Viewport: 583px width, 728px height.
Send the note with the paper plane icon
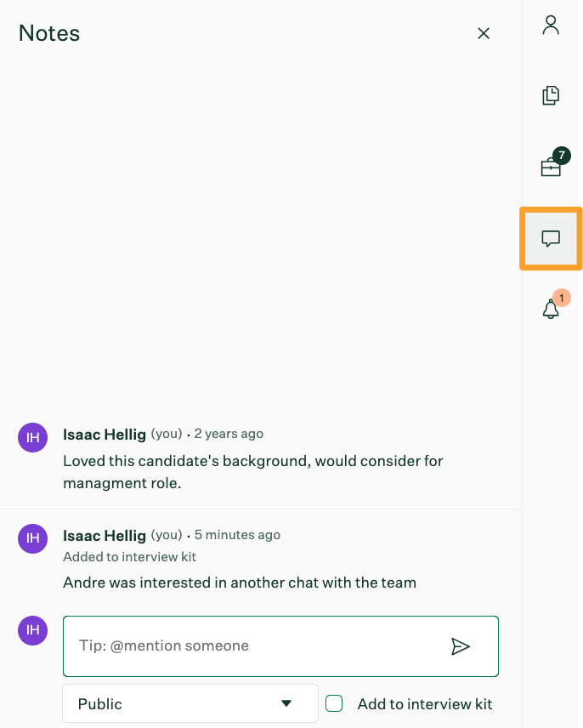point(461,646)
